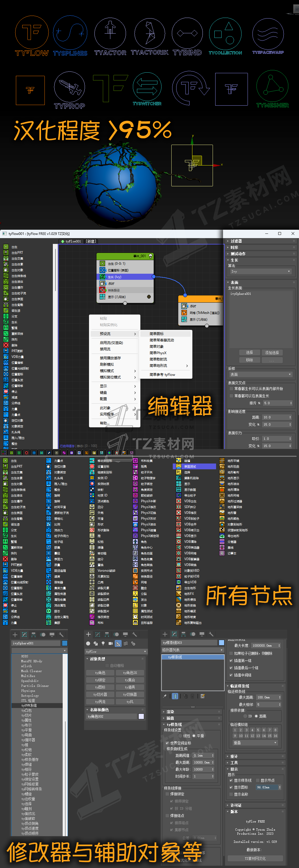The image size is (299, 868).
Task: Click the TYMESHER logo icon
Action: pos(272,89)
